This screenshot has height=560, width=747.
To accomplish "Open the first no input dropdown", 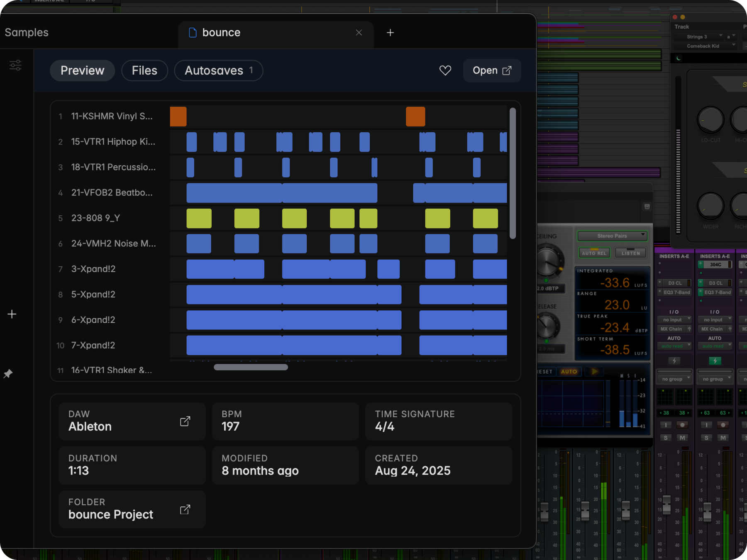I will tap(674, 320).
